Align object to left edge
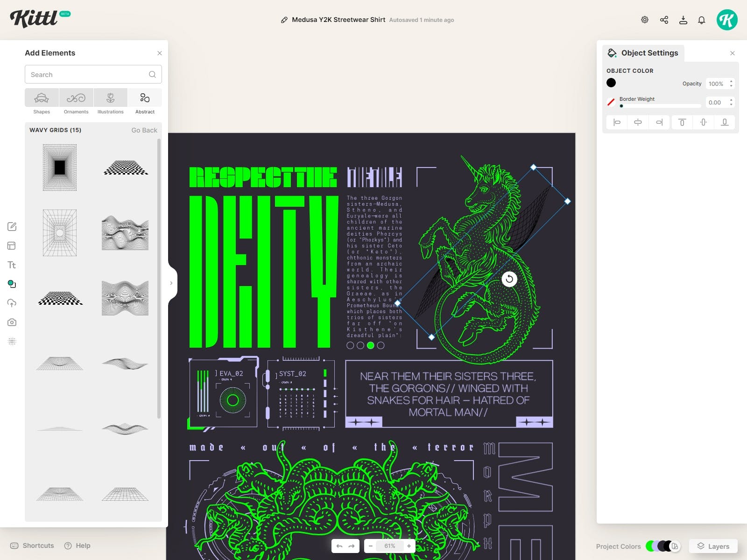Screen dimensions: 747x560 click(617, 122)
